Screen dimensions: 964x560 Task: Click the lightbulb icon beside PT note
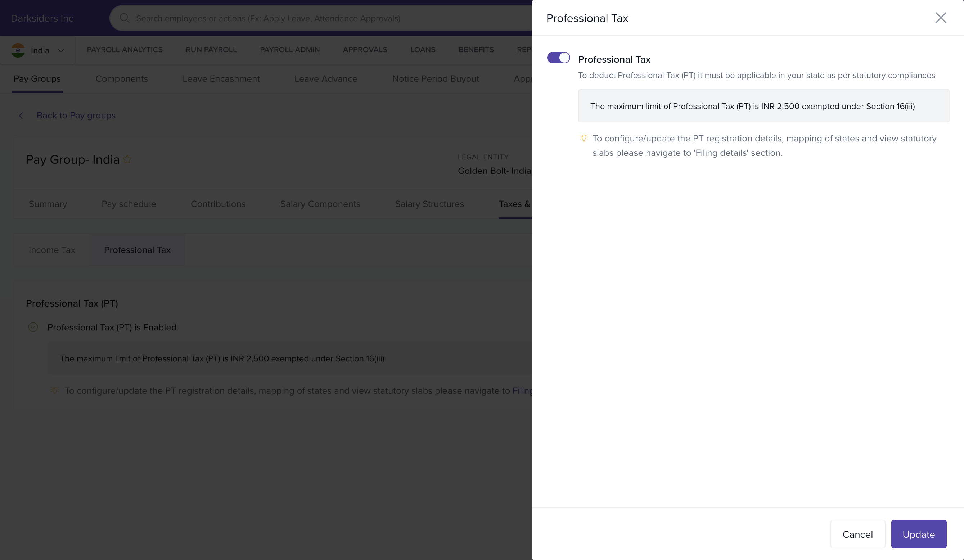[x=55, y=390]
